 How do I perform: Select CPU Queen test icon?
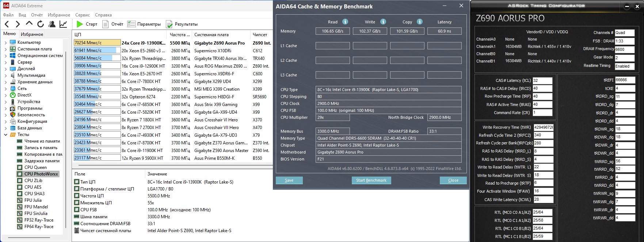pos(20,167)
